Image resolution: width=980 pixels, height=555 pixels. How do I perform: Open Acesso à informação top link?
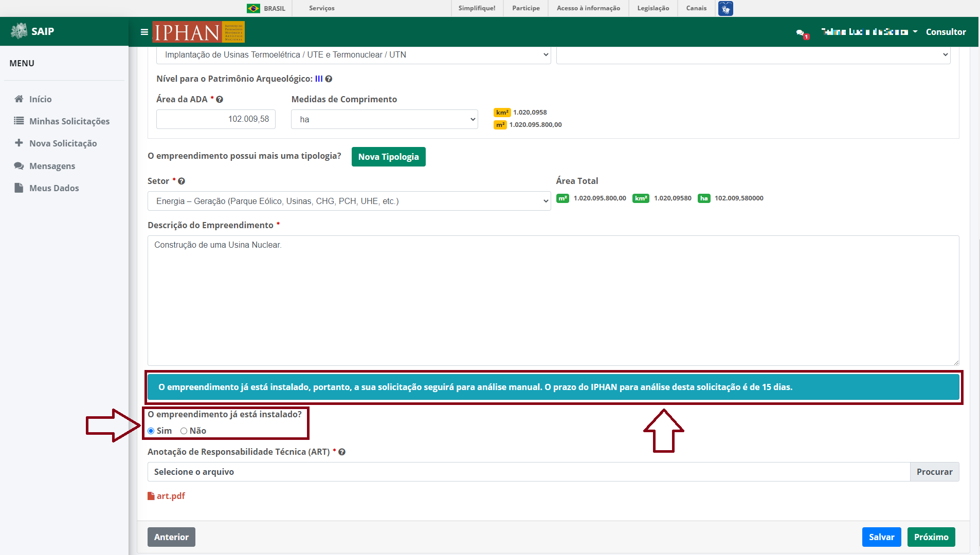[588, 8]
